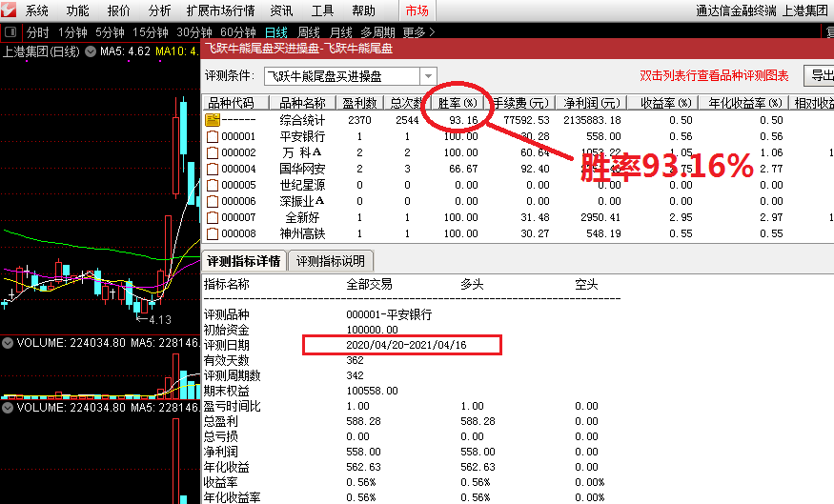The height and width of the screenshot is (504, 834).
Task: Sort by 胜率(%) column header
Action: click(458, 103)
